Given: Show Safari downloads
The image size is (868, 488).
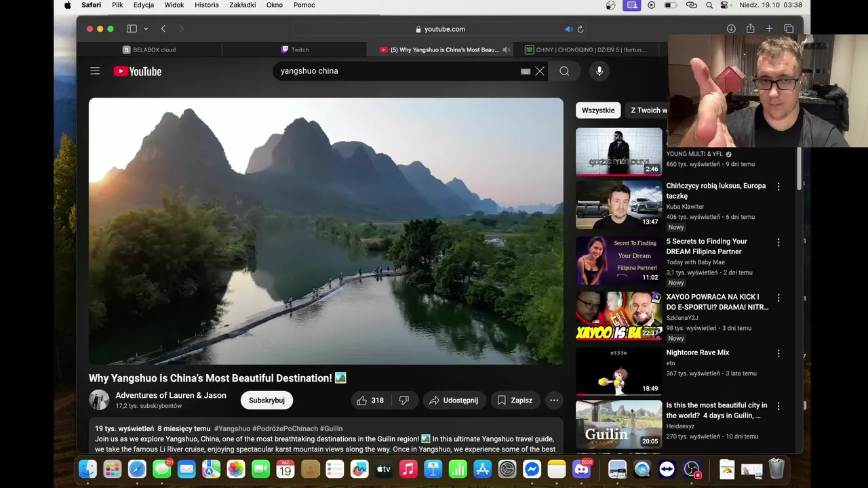Looking at the screenshot, I should (x=731, y=28).
